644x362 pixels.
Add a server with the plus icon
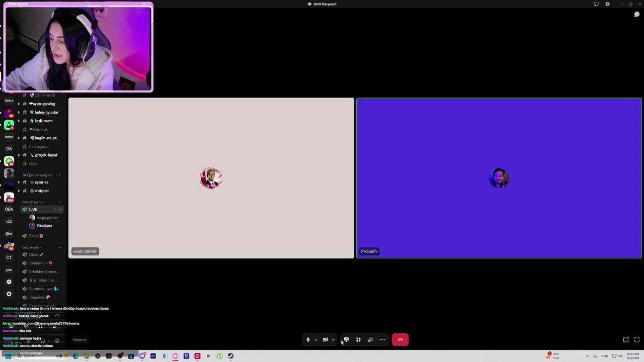(x=9, y=282)
